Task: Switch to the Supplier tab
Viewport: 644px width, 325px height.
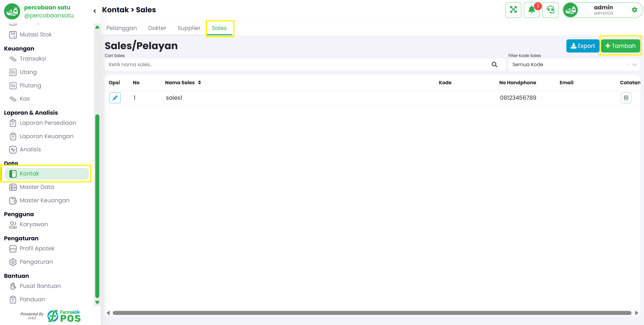Action: [x=189, y=28]
